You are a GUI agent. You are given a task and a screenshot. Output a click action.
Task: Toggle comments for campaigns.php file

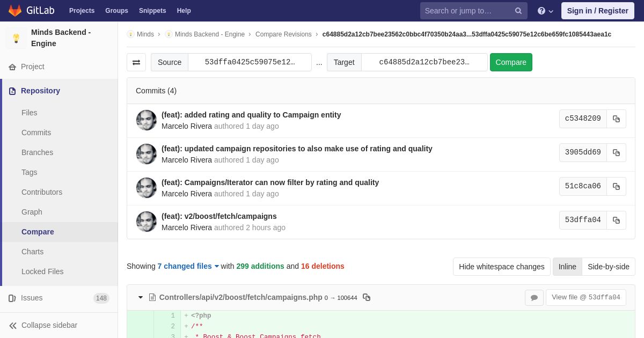[x=534, y=298]
